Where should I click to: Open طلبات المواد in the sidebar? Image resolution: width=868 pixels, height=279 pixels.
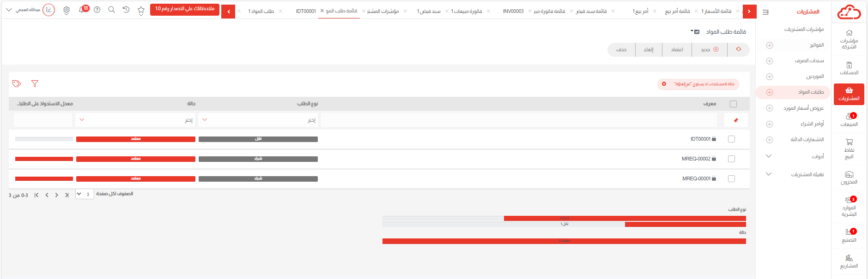811,92
